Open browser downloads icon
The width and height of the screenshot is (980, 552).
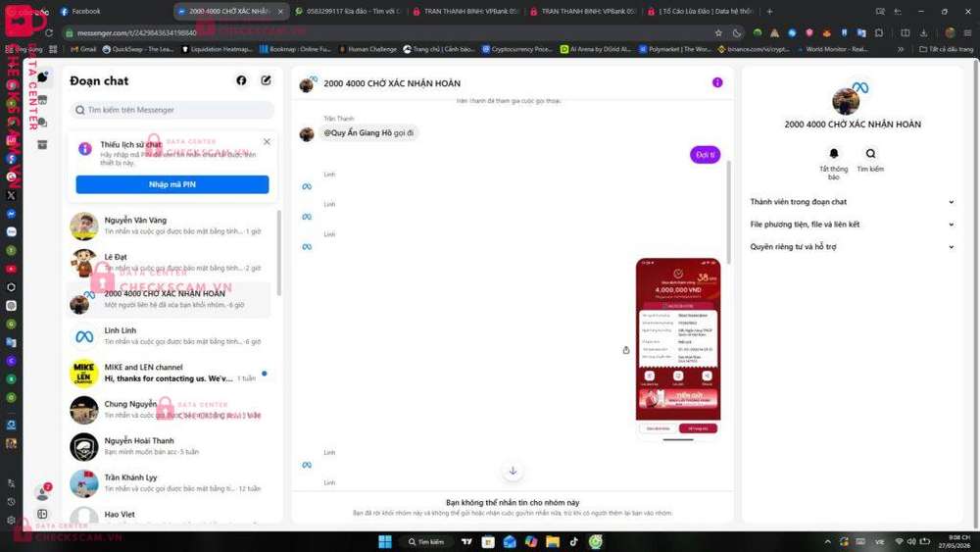tap(924, 32)
